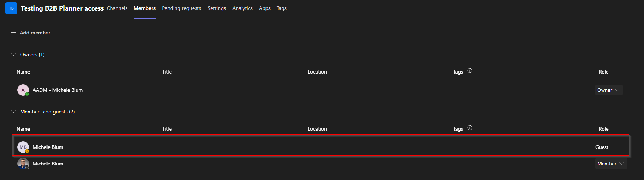Open the Member role dropdown
Image resolution: width=644 pixels, height=180 pixels.
(611, 164)
